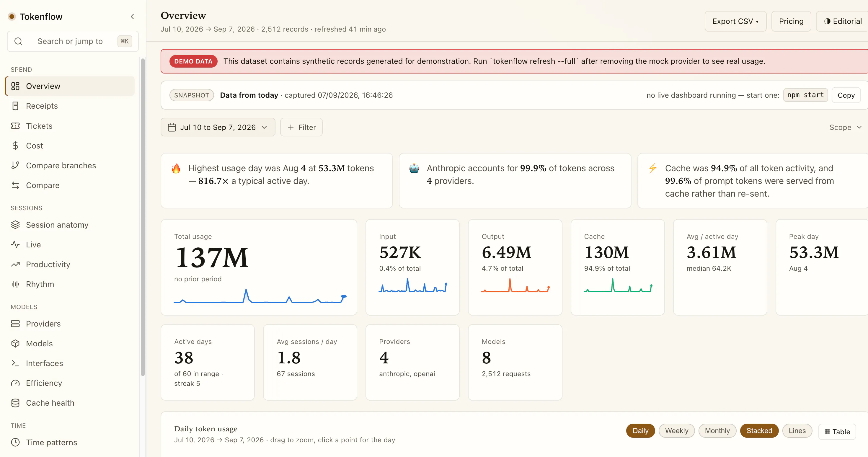Open the Rhythm waveform icon
Screen dimensions: 868x457
[x=15, y=284]
